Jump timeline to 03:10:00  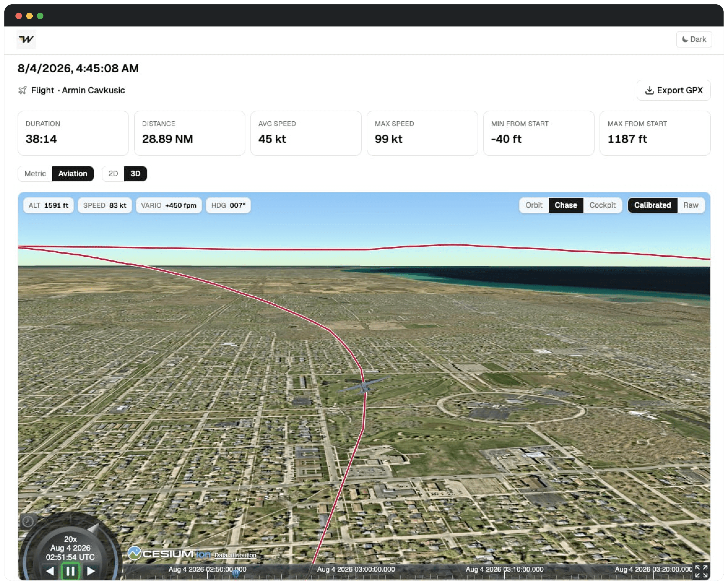[504, 569]
